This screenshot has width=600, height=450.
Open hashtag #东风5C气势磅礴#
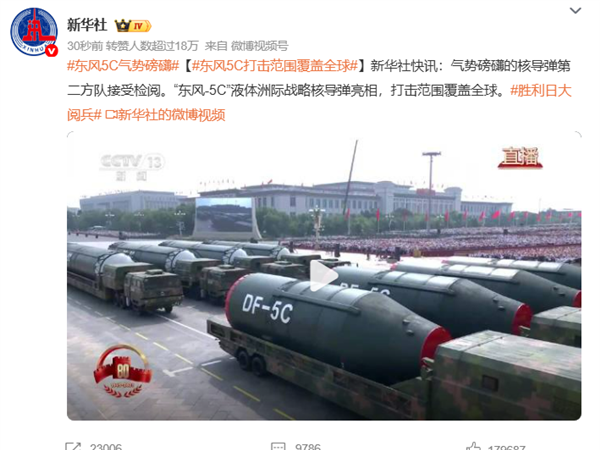pyautogui.click(x=123, y=66)
